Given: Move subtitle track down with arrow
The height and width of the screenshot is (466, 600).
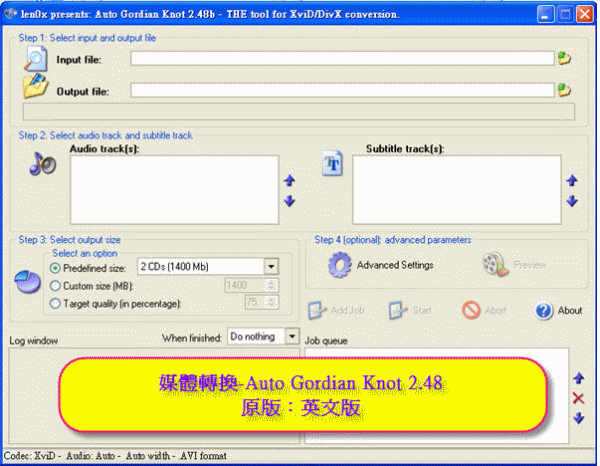Looking at the screenshot, I should 572,201.
